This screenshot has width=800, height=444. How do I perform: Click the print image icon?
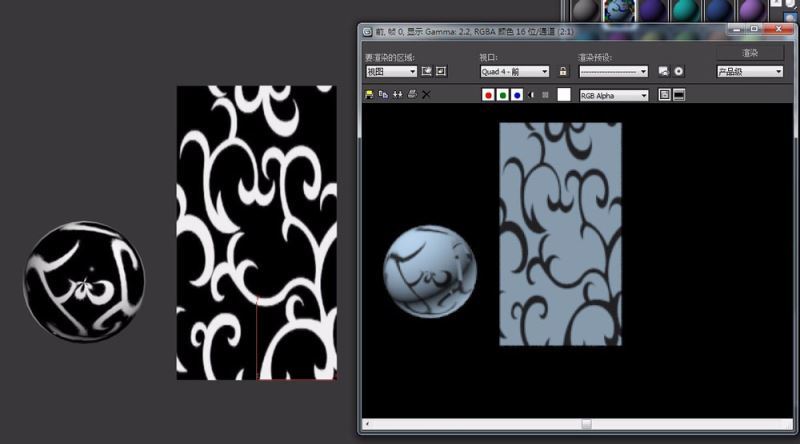point(411,95)
